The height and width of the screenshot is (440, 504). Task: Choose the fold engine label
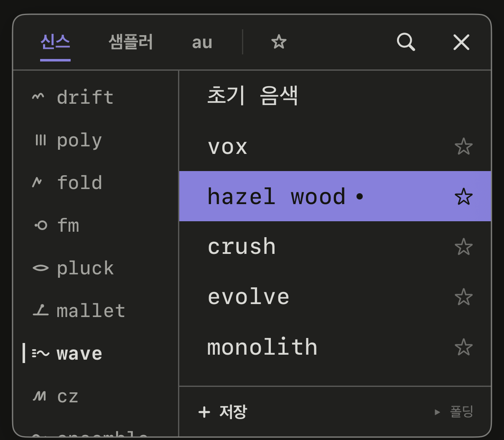pyautogui.click(x=79, y=182)
